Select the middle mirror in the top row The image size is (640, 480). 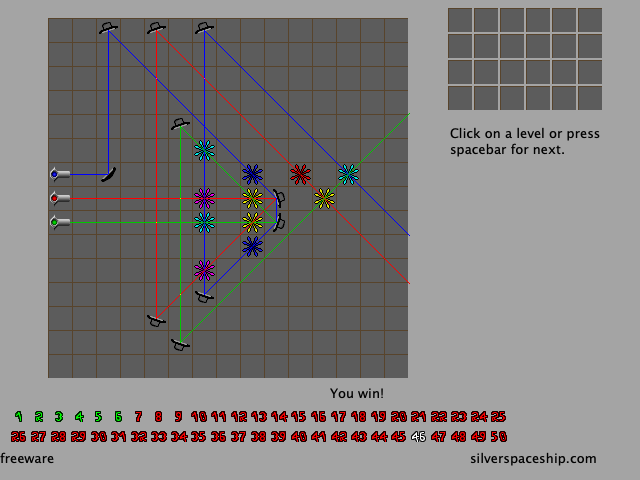click(x=156, y=28)
